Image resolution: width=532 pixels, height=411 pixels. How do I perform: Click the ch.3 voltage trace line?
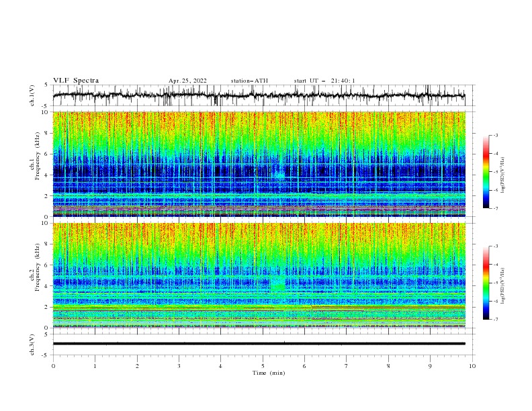[259, 344]
